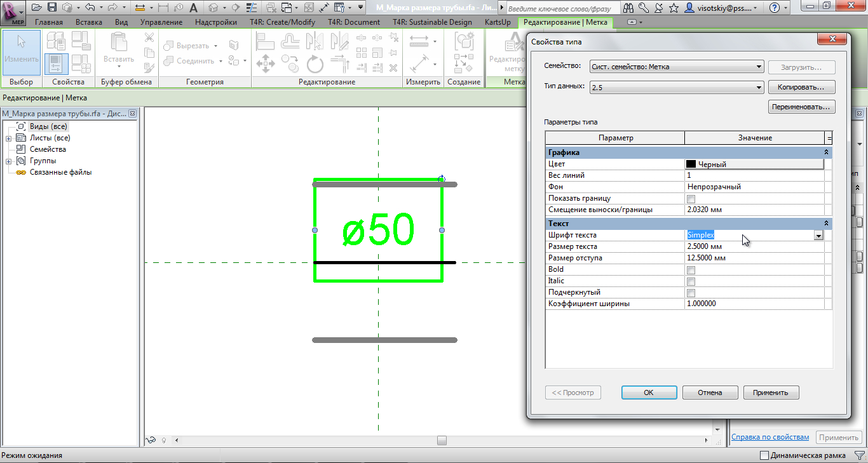Open the quick access toolbar customize dropdown
The width and height of the screenshot is (868, 463).
[x=361, y=8]
